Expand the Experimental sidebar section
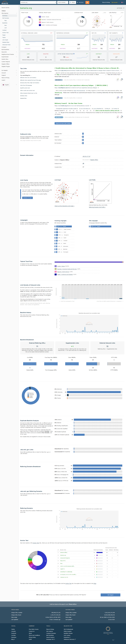The height and width of the screenshot is (644, 126). pyautogui.click(x=17, y=57)
